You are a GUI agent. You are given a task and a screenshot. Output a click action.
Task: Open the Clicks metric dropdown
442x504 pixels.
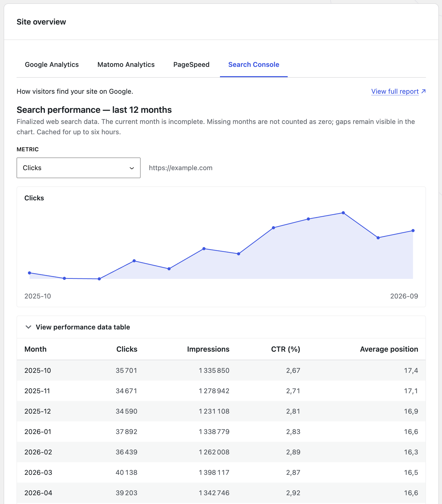(x=79, y=168)
